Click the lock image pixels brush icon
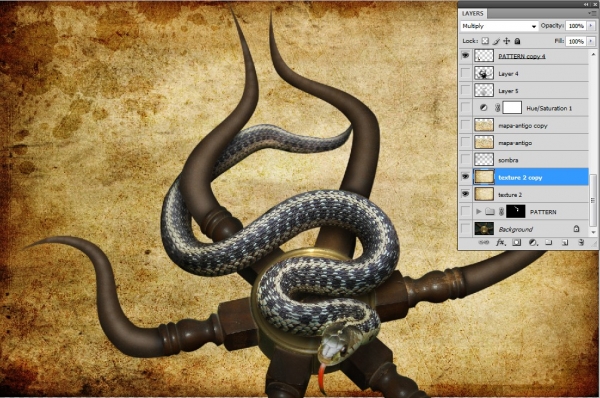Viewport: 600px width, 398px height. 496,41
